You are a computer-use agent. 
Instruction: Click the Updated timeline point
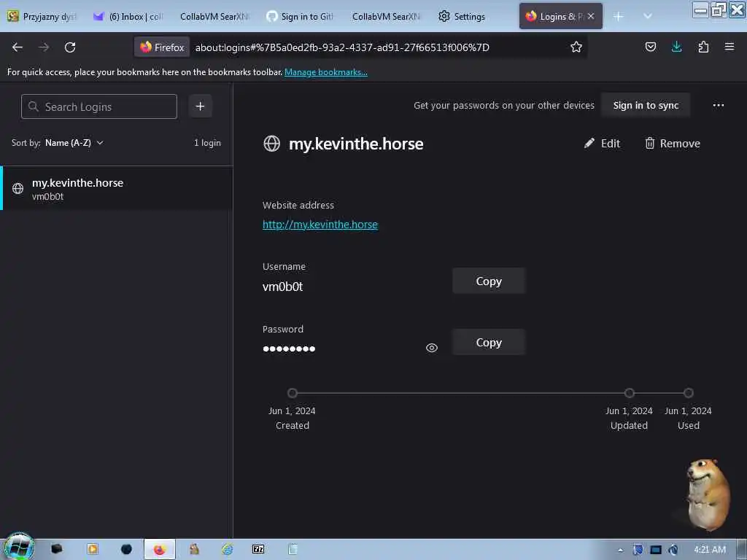click(630, 393)
